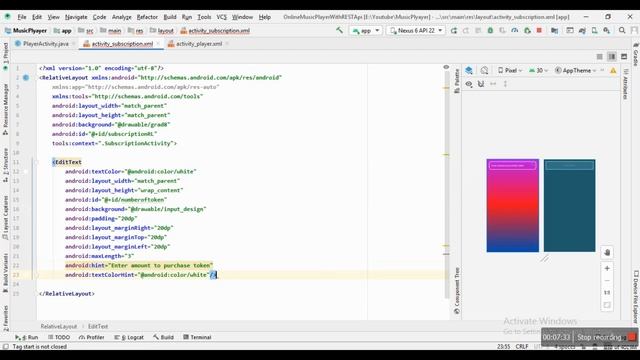This screenshot has height=360, width=640.
Task: Switch editor to Design-only view
Action: pyautogui.click(x=624, y=57)
